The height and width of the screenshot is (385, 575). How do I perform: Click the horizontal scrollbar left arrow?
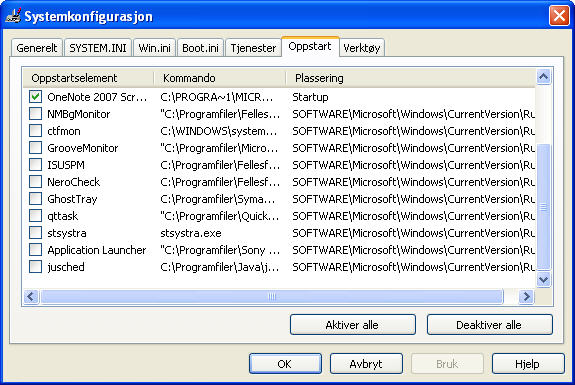pyautogui.click(x=31, y=296)
